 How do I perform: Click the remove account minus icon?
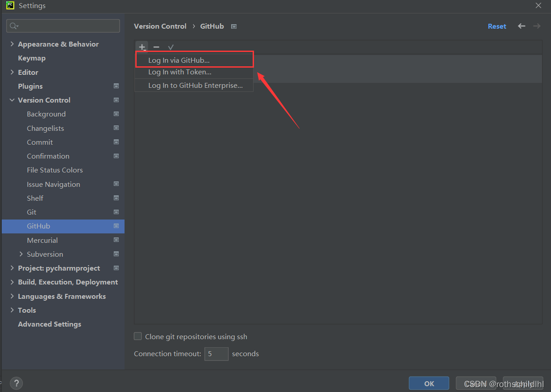pos(156,47)
